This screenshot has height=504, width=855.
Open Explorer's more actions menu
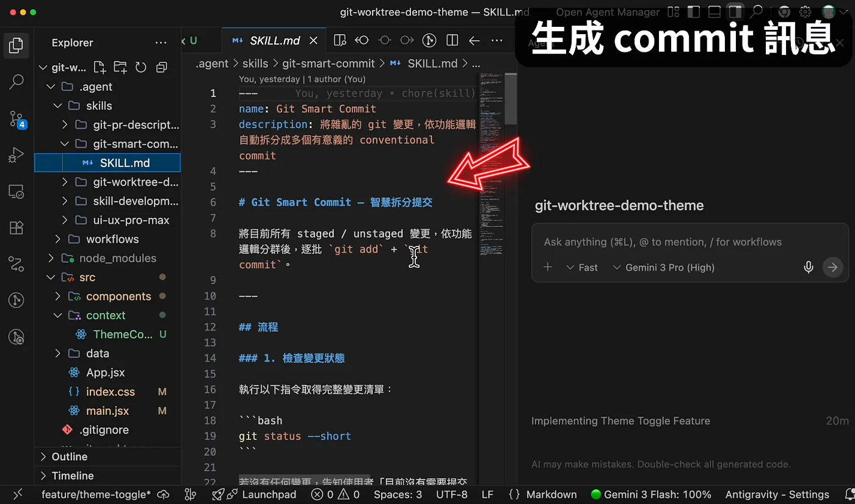(161, 43)
